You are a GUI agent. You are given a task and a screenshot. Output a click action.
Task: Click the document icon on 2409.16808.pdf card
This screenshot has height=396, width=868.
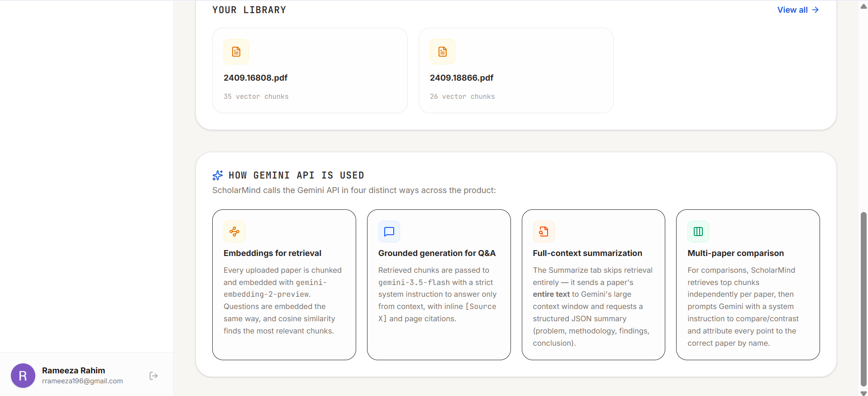tap(236, 52)
